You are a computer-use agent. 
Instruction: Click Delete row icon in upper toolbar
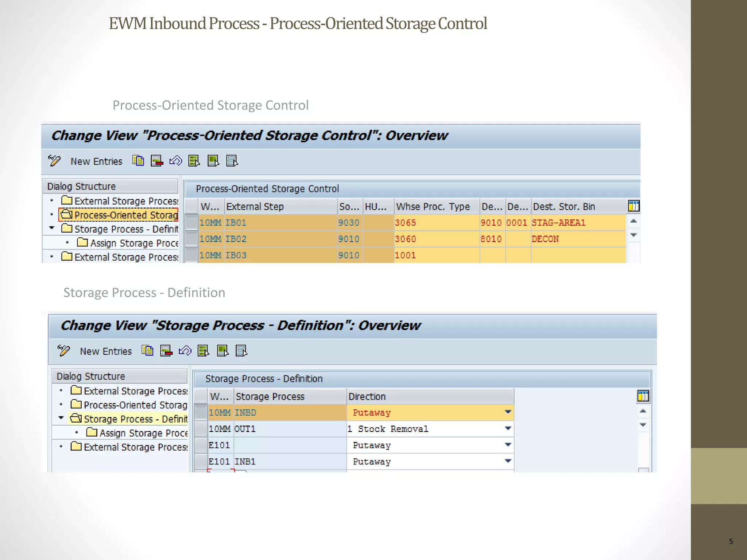point(157,161)
